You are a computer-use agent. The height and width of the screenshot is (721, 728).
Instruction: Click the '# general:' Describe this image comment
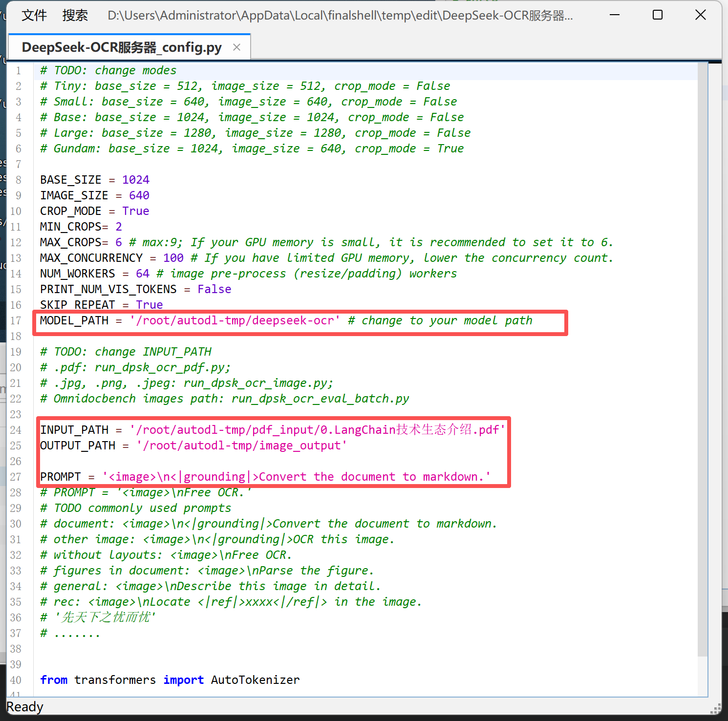point(211,586)
